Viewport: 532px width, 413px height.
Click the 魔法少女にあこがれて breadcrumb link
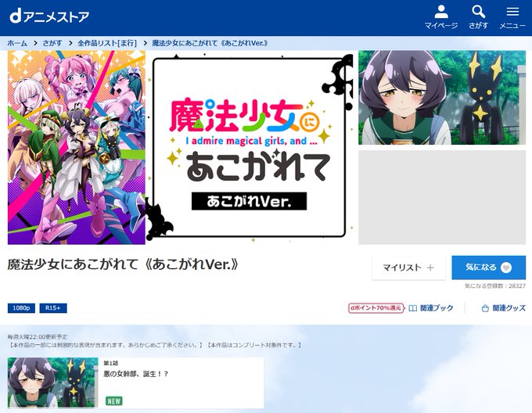pos(210,43)
